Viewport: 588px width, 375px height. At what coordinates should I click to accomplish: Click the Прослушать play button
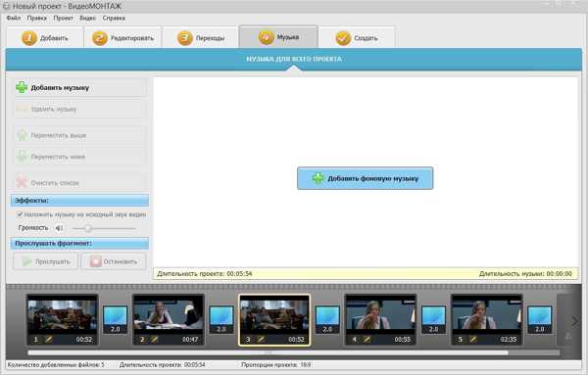click(46, 261)
